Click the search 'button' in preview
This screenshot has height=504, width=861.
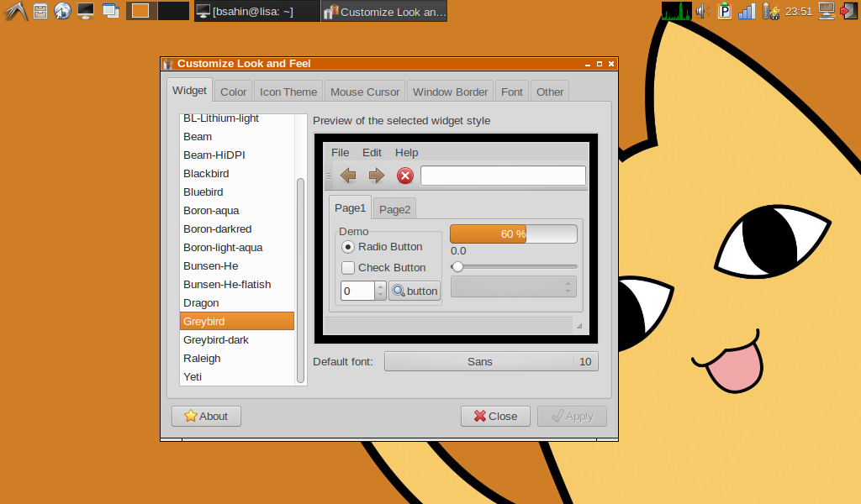pyautogui.click(x=415, y=291)
